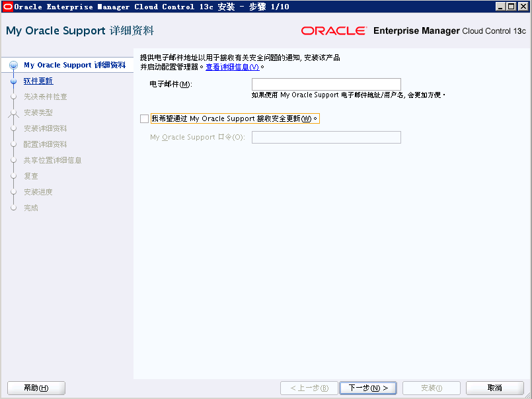Minimize the installer window
Viewport: 532px width, 399px height.
(500, 7)
